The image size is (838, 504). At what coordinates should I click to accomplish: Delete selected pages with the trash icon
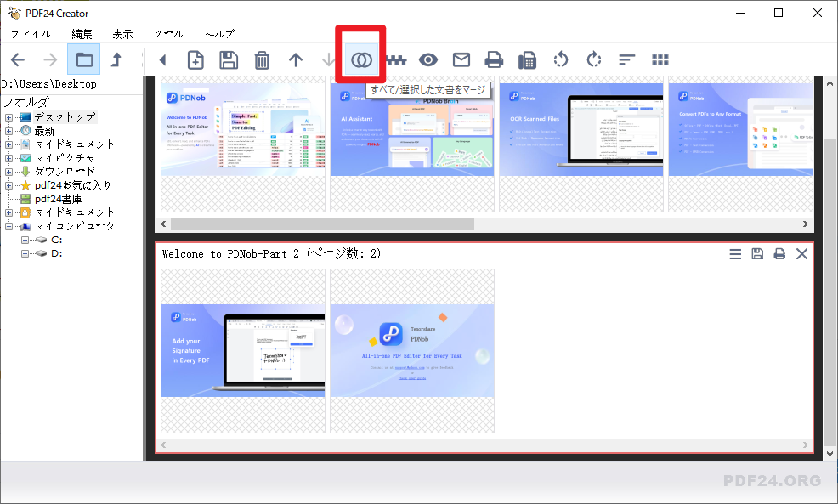click(262, 59)
